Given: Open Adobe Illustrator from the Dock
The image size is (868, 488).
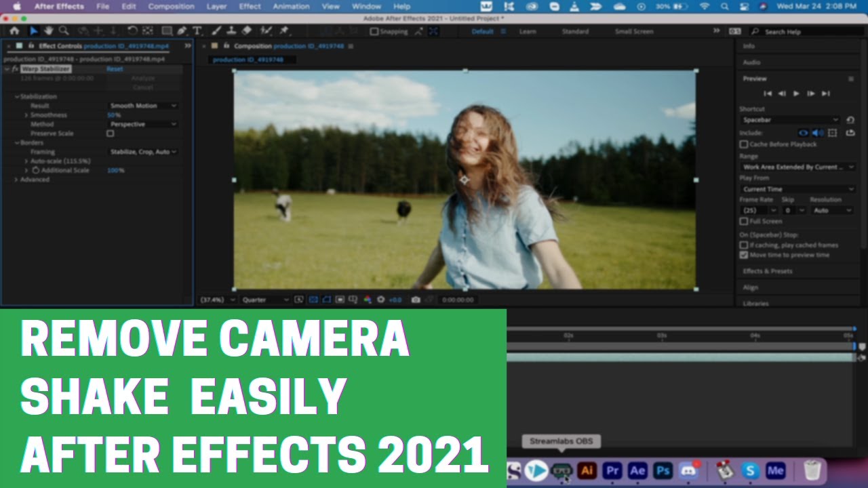Looking at the screenshot, I should coord(587,470).
